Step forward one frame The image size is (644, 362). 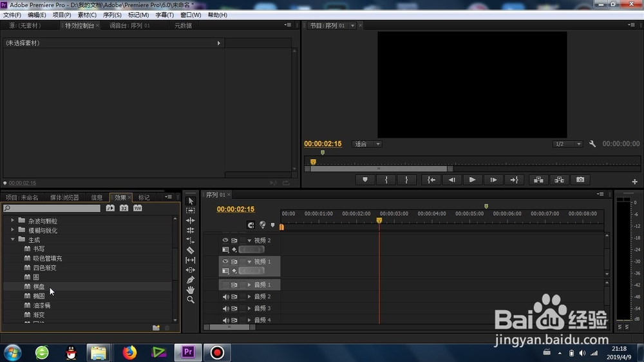[x=493, y=180]
